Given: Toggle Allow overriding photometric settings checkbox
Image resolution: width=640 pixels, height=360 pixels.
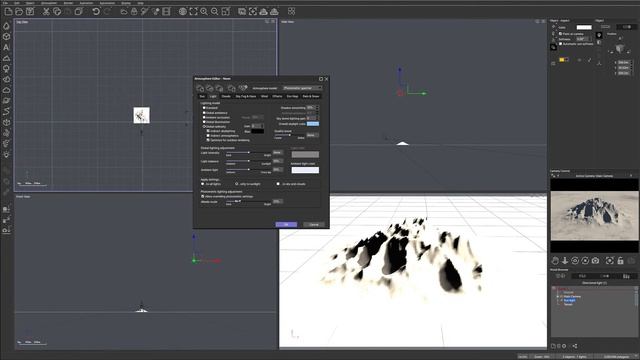Looking at the screenshot, I should [203, 196].
